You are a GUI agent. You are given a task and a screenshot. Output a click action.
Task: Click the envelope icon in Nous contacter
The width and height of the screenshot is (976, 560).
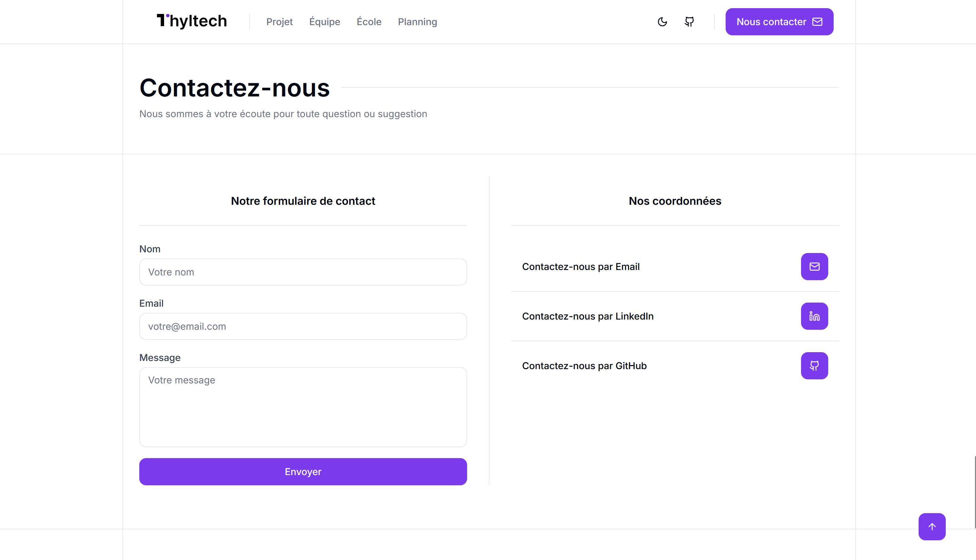(x=817, y=22)
